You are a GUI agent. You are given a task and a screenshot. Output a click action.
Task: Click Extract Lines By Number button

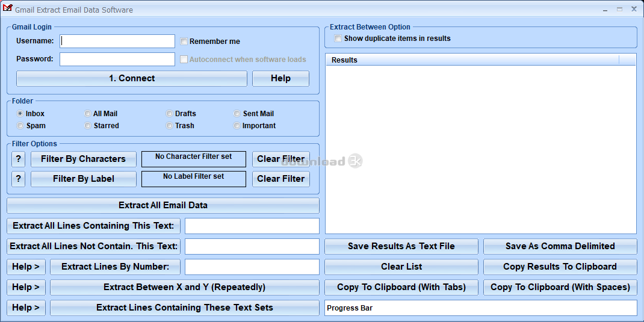click(x=115, y=267)
